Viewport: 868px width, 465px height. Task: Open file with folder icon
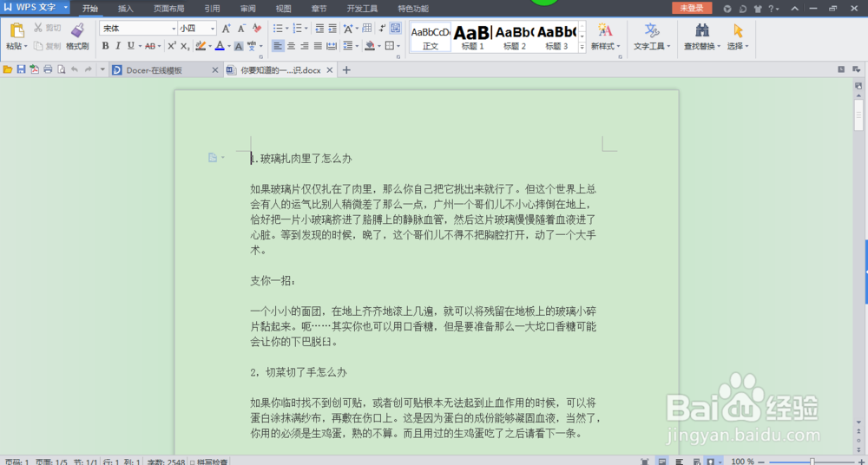click(8, 69)
